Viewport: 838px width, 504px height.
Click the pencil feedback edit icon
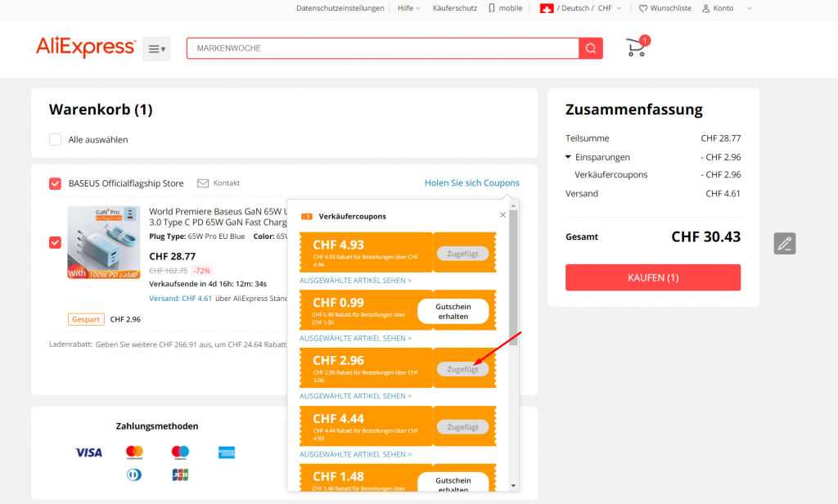pos(785,244)
